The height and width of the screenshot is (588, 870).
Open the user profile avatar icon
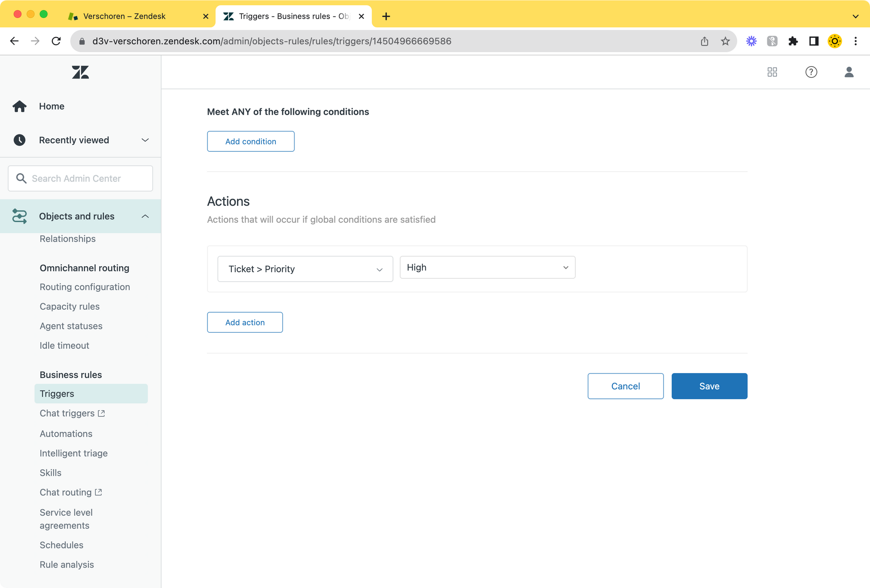coord(849,72)
